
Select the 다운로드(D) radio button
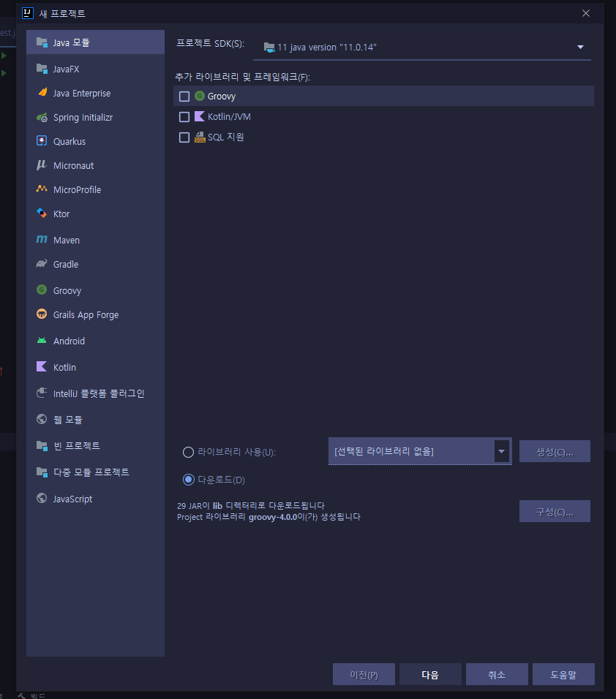[188, 480]
